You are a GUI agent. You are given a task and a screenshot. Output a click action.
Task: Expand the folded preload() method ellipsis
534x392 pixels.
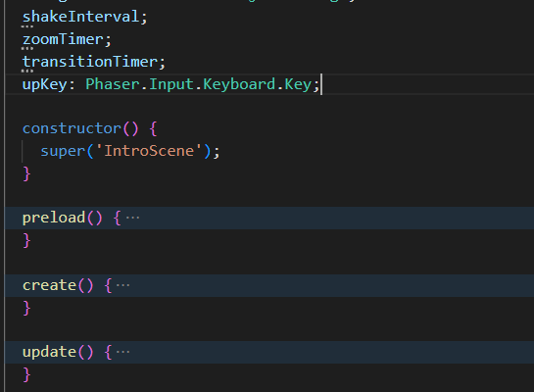click(x=133, y=218)
